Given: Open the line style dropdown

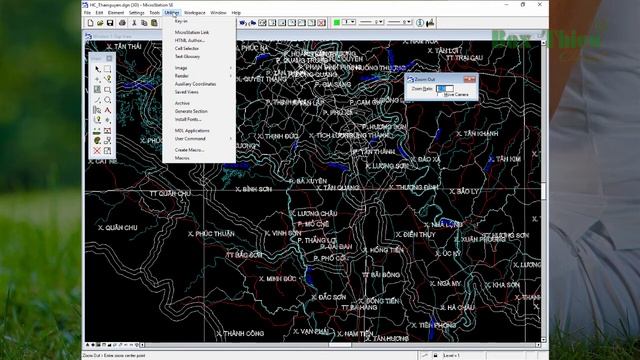Looking at the screenshot, I should pyautogui.click(x=371, y=22).
